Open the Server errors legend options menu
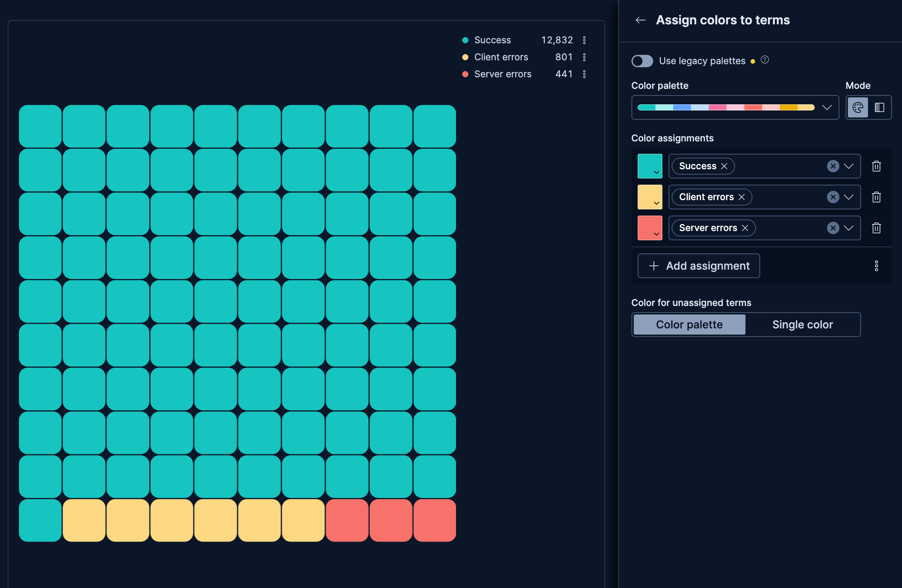 [584, 74]
